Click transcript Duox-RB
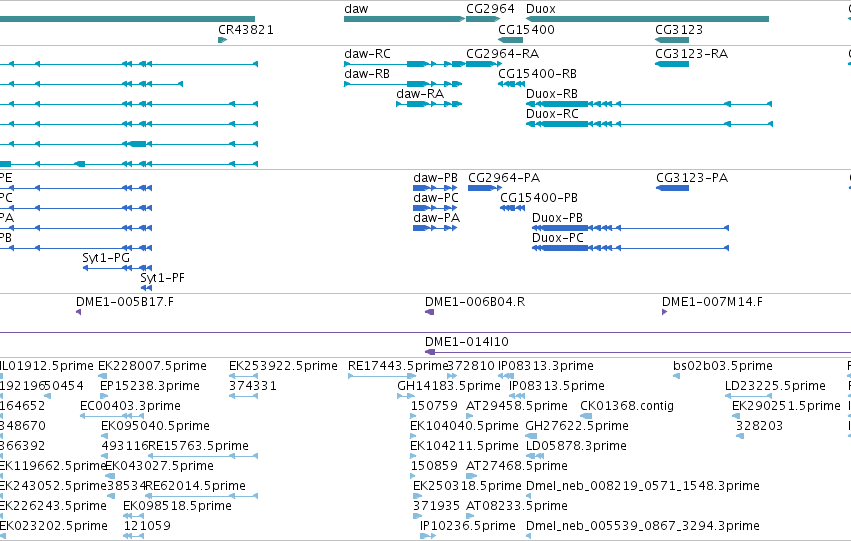 coord(649,104)
